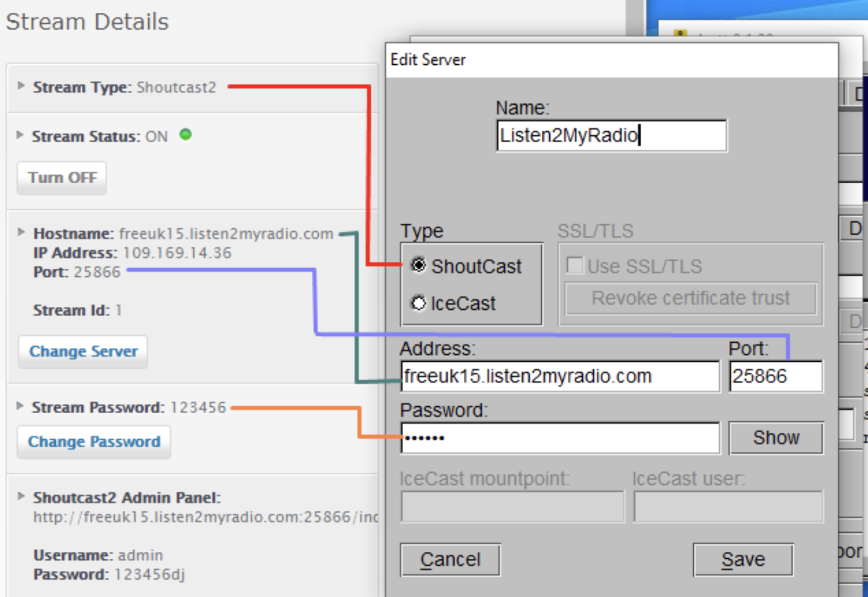Enable the Use SSL/TLS checkbox
The height and width of the screenshot is (597, 868).
click(x=575, y=266)
